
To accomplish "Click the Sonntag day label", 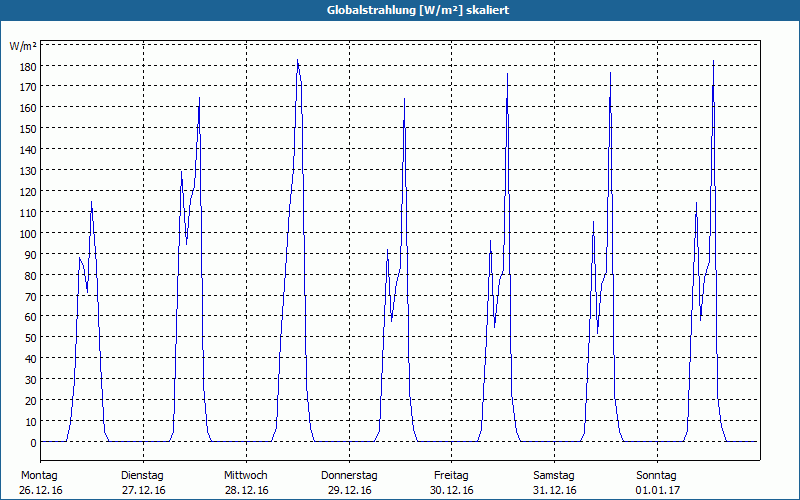I will click(x=656, y=476).
